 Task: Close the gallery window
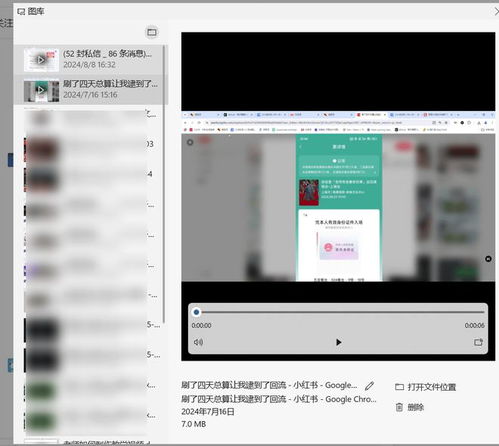pyautogui.click(x=496, y=12)
